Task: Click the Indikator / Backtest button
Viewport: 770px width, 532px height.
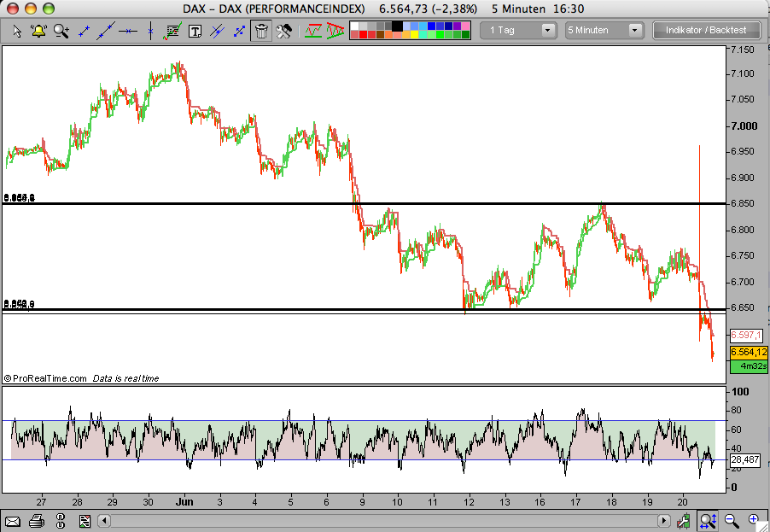Action: (x=706, y=31)
